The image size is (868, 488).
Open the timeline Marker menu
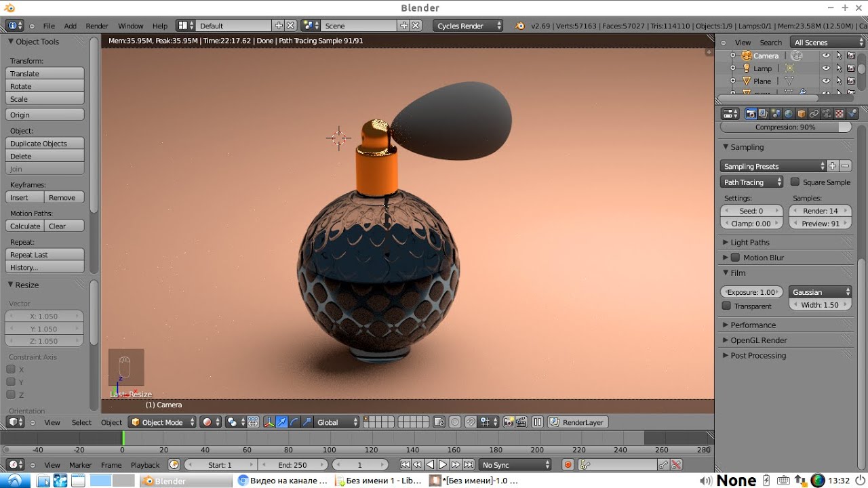click(x=80, y=465)
